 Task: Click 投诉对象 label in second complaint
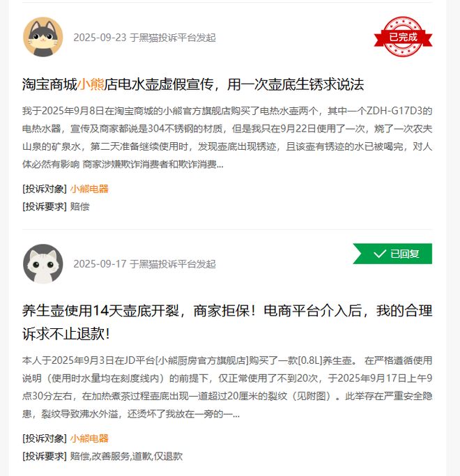coord(45,438)
